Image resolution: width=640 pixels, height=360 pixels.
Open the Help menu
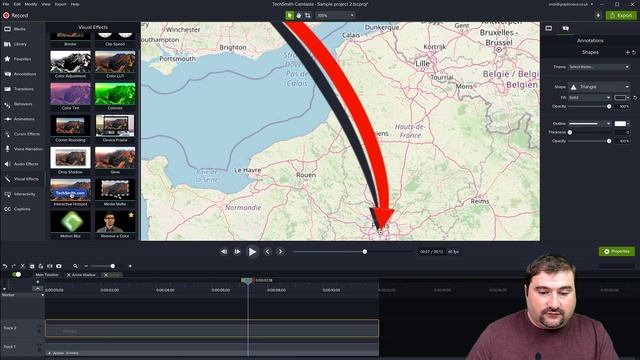75,4
